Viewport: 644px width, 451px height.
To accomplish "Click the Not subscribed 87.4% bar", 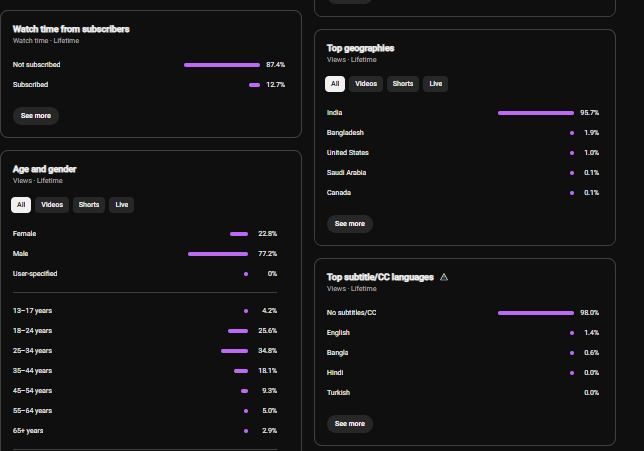I will click(222, 65).
